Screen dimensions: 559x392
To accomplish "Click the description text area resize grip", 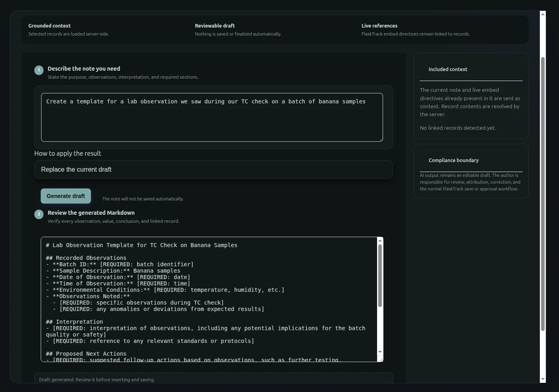I will pyautogui.click(x=381, y=139).
